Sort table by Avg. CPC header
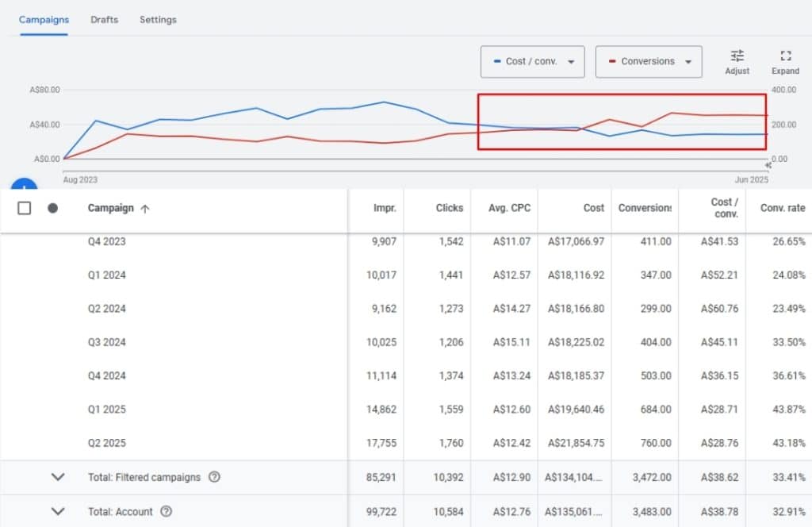This screenshot has width=812, height=527. [509, 208]
